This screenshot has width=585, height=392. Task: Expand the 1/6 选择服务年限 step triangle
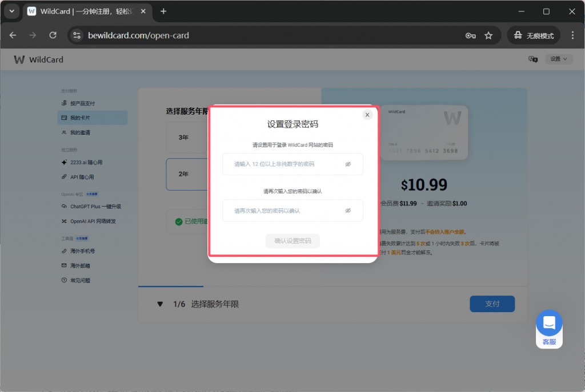pyautogui.click(x=160, y=304)
